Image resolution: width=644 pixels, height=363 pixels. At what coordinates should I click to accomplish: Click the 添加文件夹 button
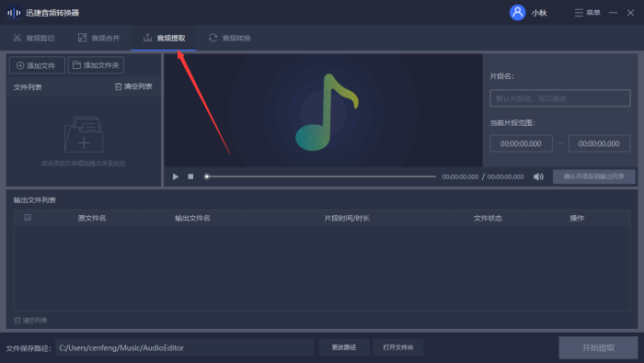96,65
